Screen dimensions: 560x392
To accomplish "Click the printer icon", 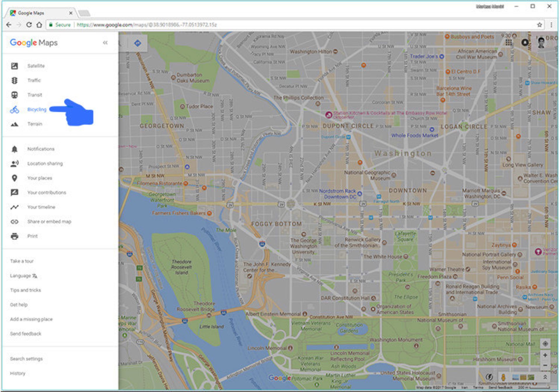I will click(x=14, y=236).
